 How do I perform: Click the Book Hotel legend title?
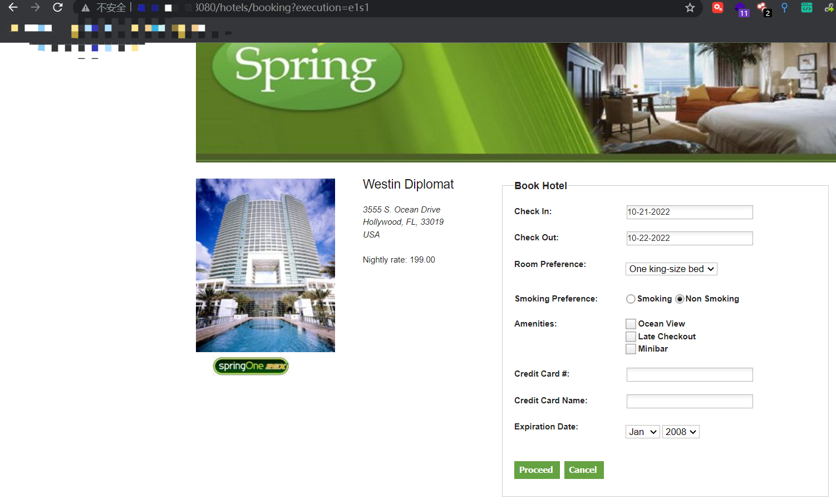point(540,186)
